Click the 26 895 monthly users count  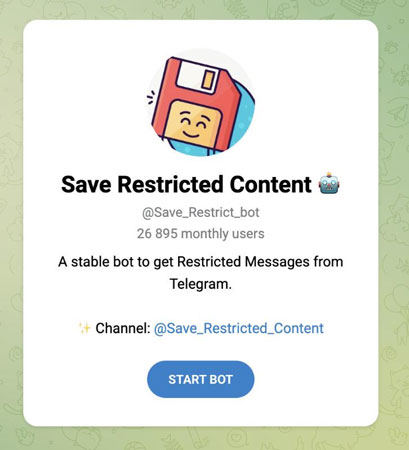point(201,234)
